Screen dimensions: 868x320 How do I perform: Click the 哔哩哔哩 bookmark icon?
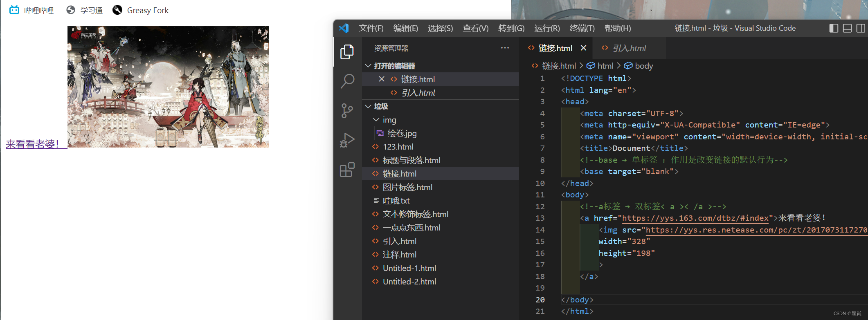point(14,10)
